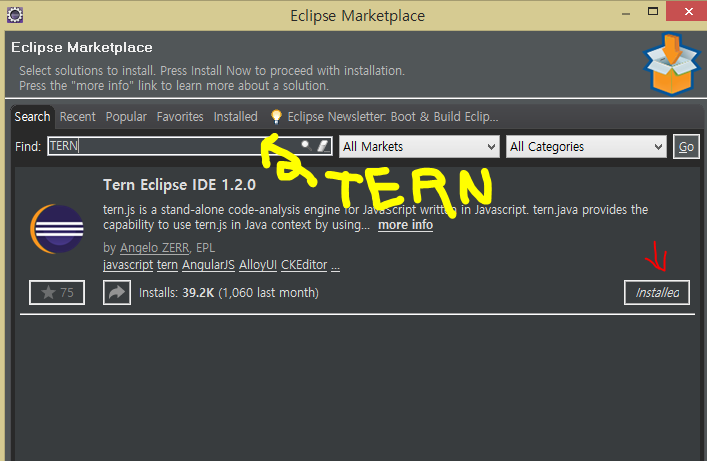The width and height of the screenshot is (707, 461).
Task: Switch to the Favorites tab
Action: pyautogui.click(x=180, y=117)
